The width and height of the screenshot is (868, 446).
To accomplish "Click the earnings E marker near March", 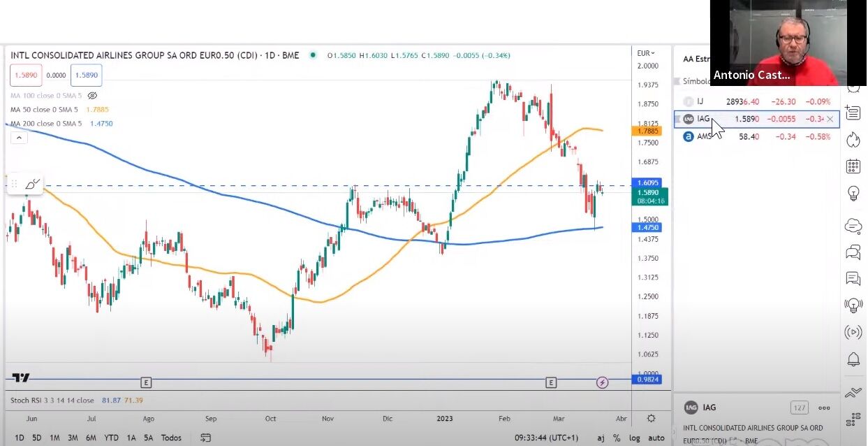I will 551,382.
